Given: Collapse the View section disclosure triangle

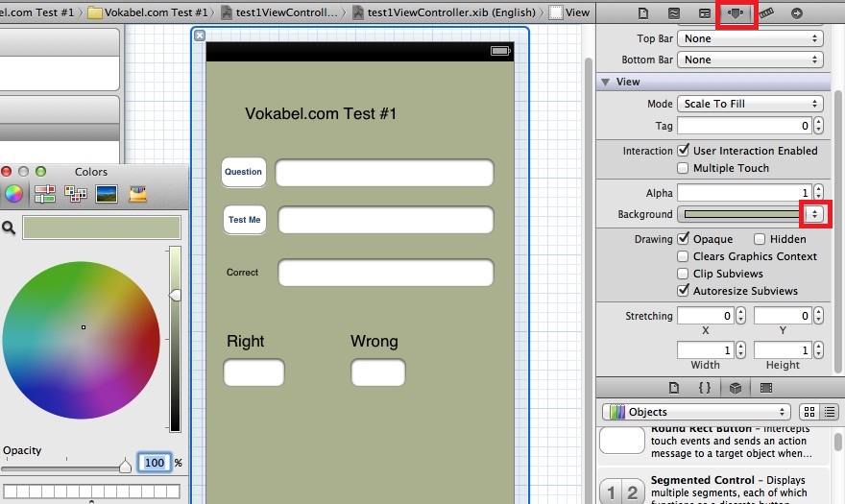Looking at the screenshot, I should tap(605, 82).
